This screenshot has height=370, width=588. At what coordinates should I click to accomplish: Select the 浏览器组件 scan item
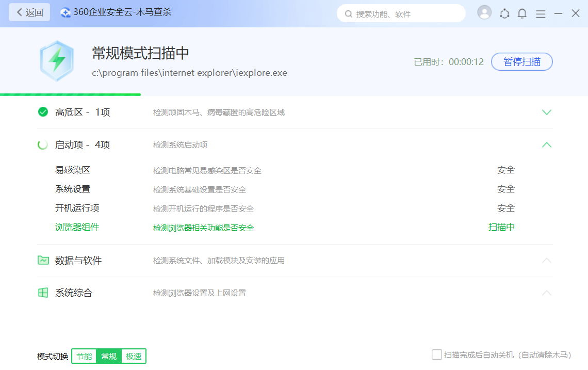77,227
